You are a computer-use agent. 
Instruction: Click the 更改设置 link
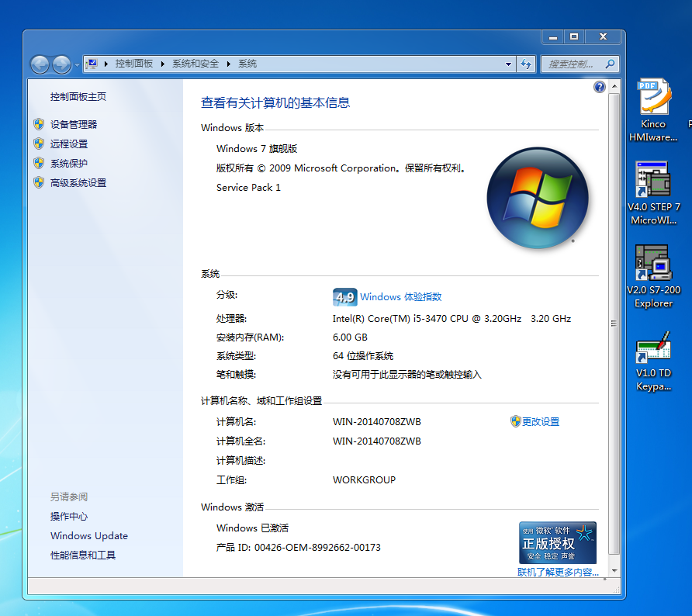(x=540, y=422)
